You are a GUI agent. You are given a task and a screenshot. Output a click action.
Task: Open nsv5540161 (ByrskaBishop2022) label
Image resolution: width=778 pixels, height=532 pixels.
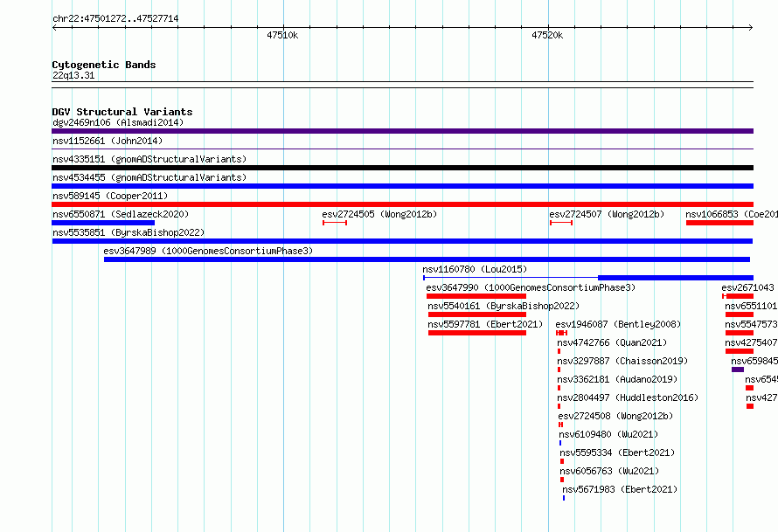[504, 306]
